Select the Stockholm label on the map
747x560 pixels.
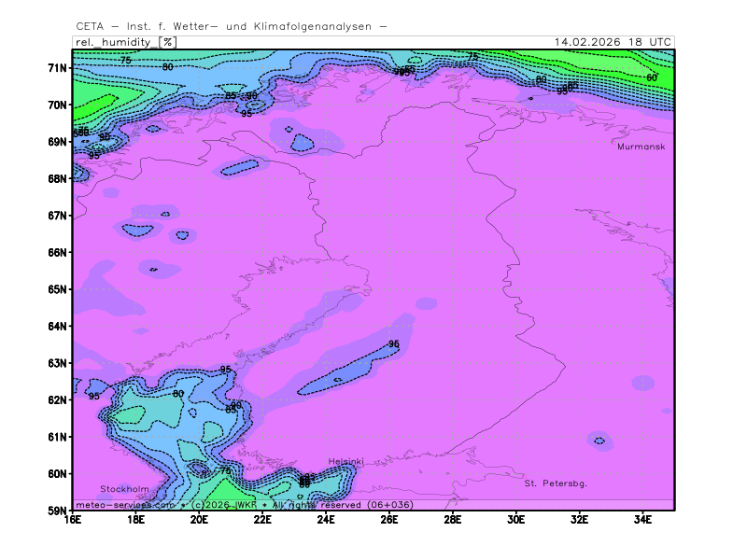(124, 489)
